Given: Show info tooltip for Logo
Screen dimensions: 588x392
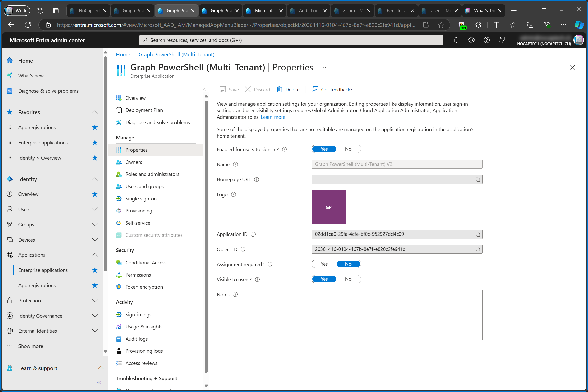Looking at the screenshot, I should click(x=233, y=194).
